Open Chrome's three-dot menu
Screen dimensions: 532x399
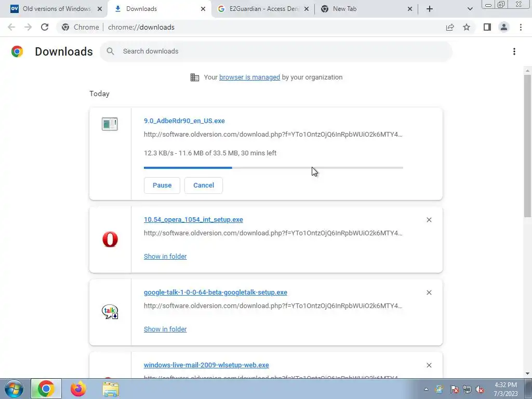521,27
